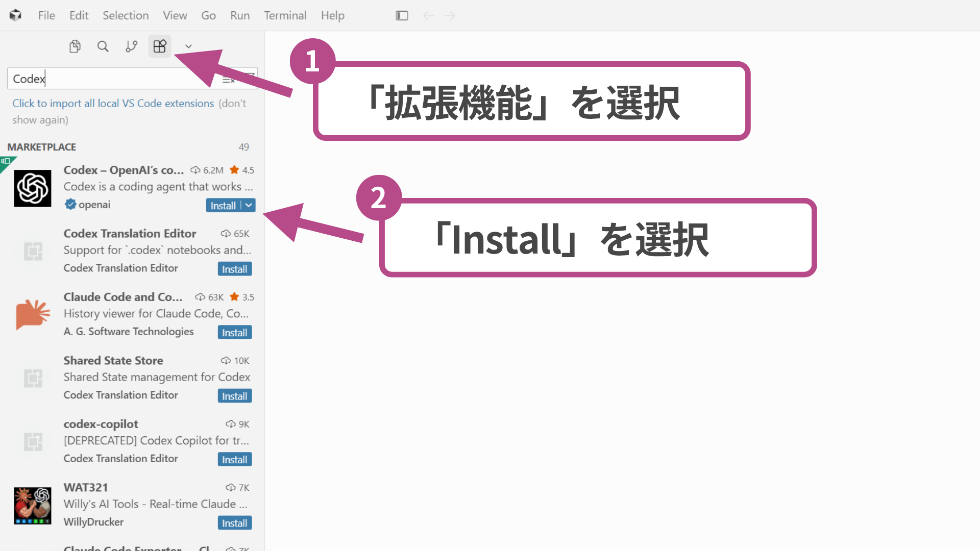Open the Source Control branch icon
Screen dimensions: 980x551
[x=132, y=46]
